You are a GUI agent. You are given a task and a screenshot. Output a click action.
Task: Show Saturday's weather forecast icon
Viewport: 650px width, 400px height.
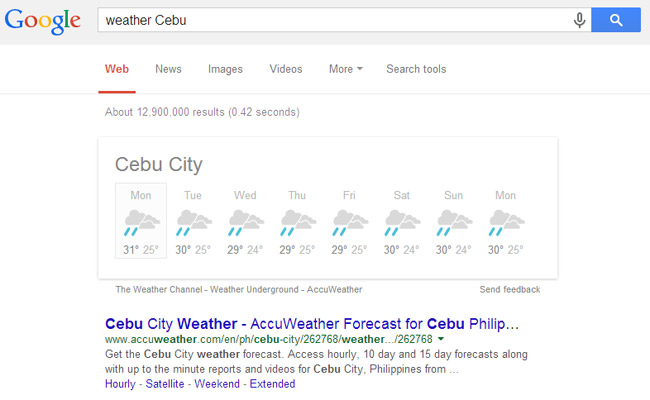401,222
